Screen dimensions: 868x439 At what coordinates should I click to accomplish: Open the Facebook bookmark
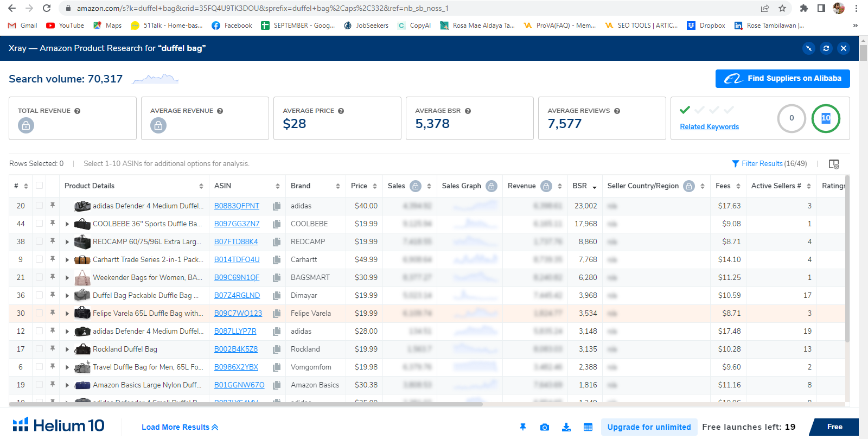[x=232, y=26]
